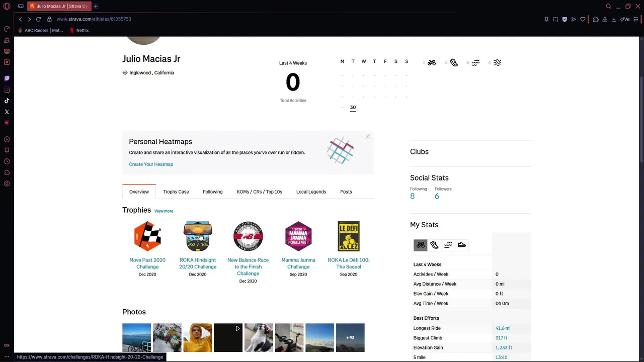Viewport: 644px width, 362px height.
Task: Open KOMs / CRs / Top 10s tab
Action: (x=259, y=192)
